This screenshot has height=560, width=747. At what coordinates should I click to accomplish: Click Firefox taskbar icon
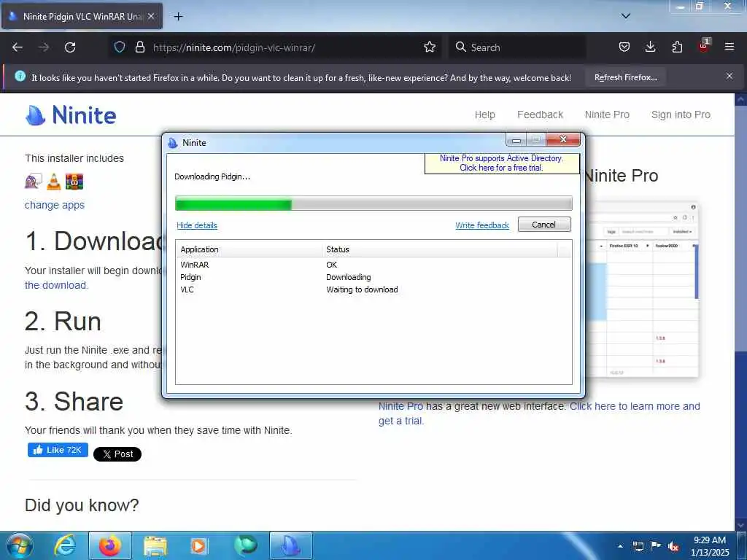point(109,545)
